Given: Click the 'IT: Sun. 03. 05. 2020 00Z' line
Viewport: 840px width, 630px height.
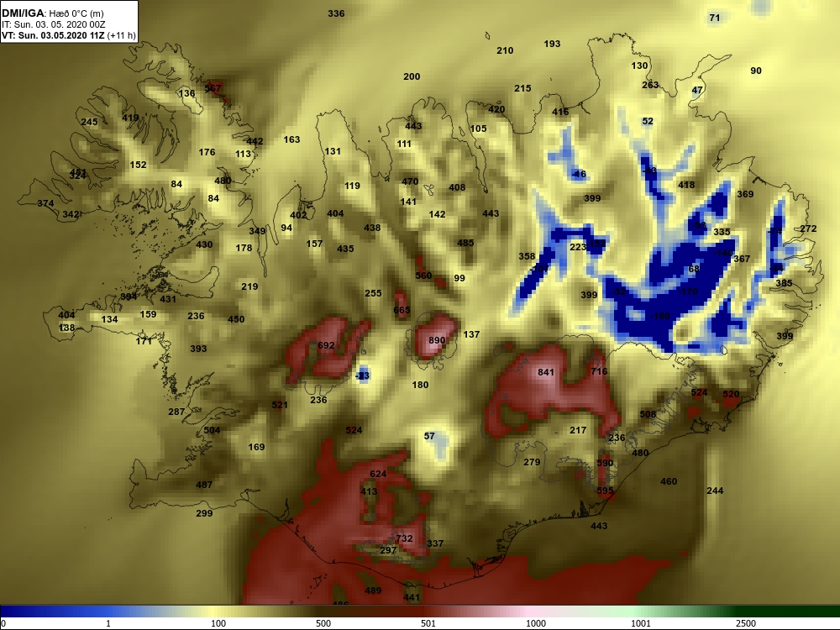Looking at the screenshot, I should (53, 24).
